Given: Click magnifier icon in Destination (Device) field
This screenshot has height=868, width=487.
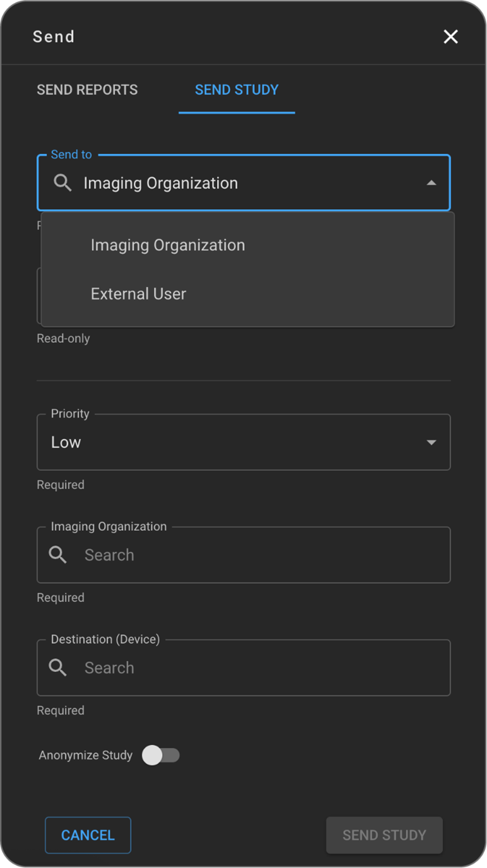Looking at the screenshot, I should [58, 668].
